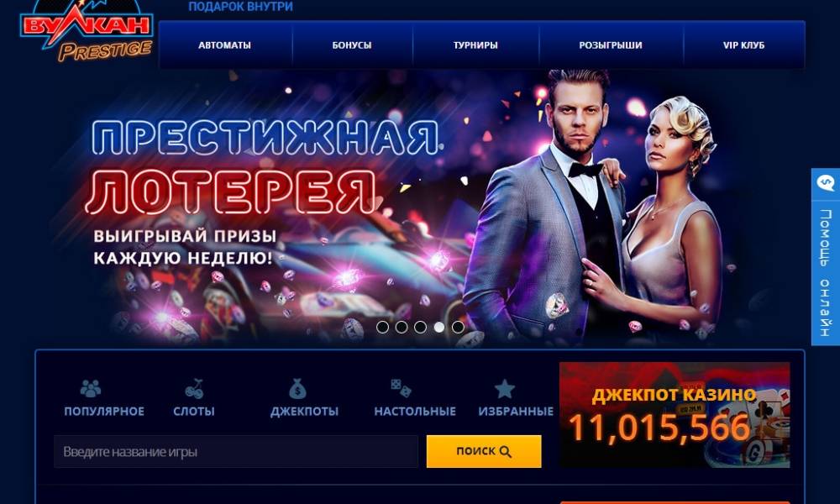Select the fifth carousel slide dot
Screen dimensions: 840x504
click(458, 327)
